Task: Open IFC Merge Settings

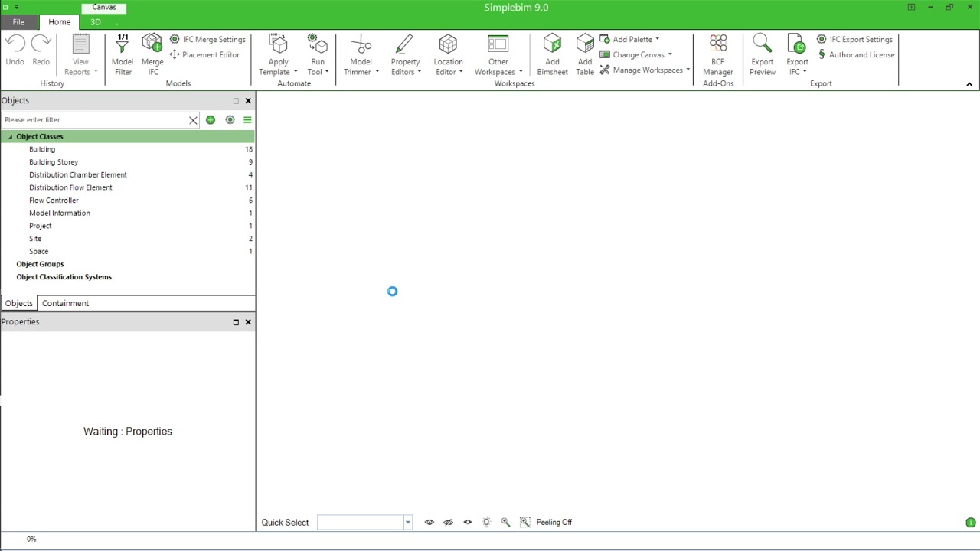Action: click(207, 39)
